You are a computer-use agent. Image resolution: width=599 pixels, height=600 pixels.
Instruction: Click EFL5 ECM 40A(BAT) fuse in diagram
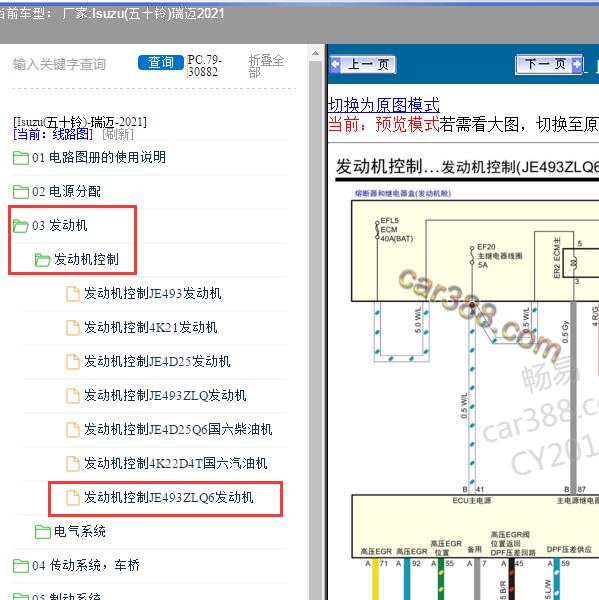click(394, 230)
